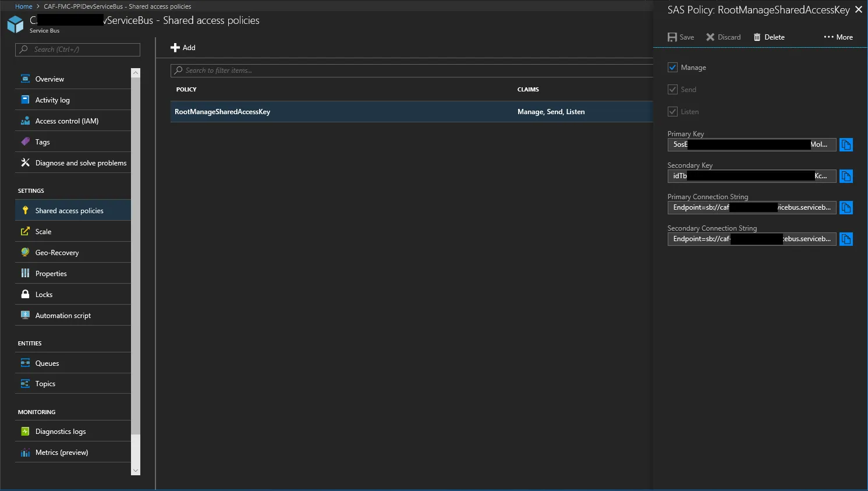This screenshot has height=491, width=868.
Task: Open Metrics (preview) under Monitoring
Action: click(x=73, y=452)
